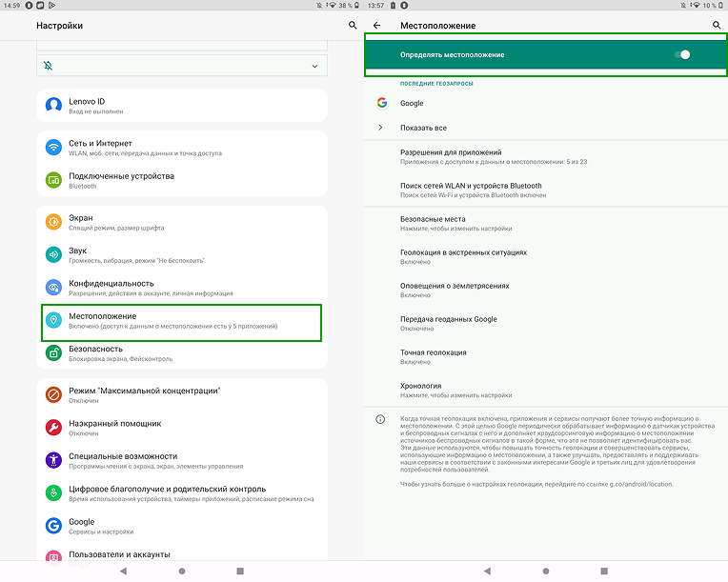
Task: Open Поиск сетей WLAN и устройств Bluetooth
Action: pos(473,190)
